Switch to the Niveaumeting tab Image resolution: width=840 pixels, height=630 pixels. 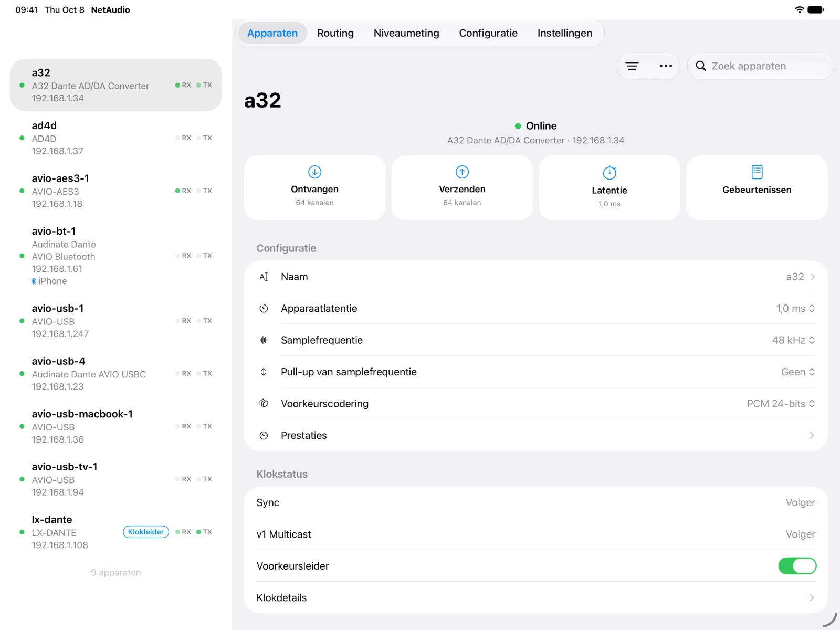click(x=406, y=33)
